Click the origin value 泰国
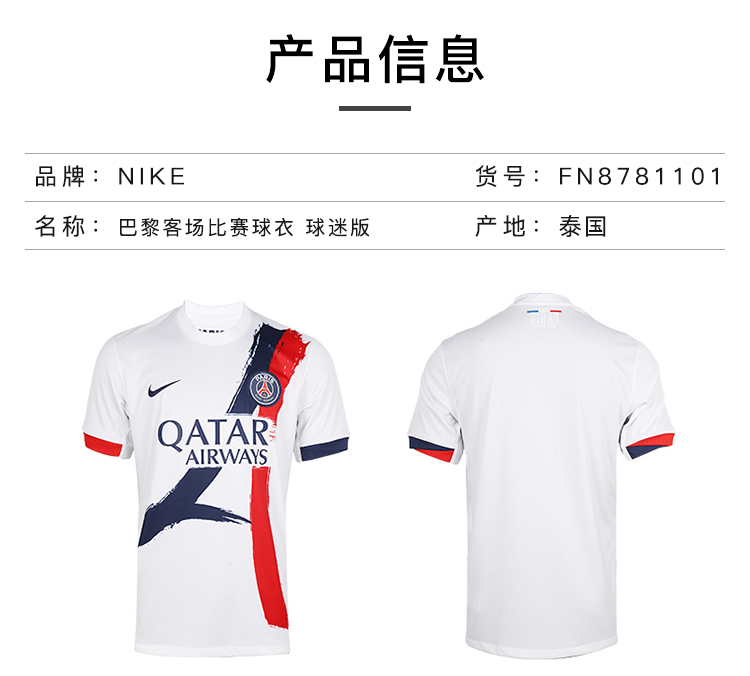Screen dimensions: 750x676 tap(583, 226)
